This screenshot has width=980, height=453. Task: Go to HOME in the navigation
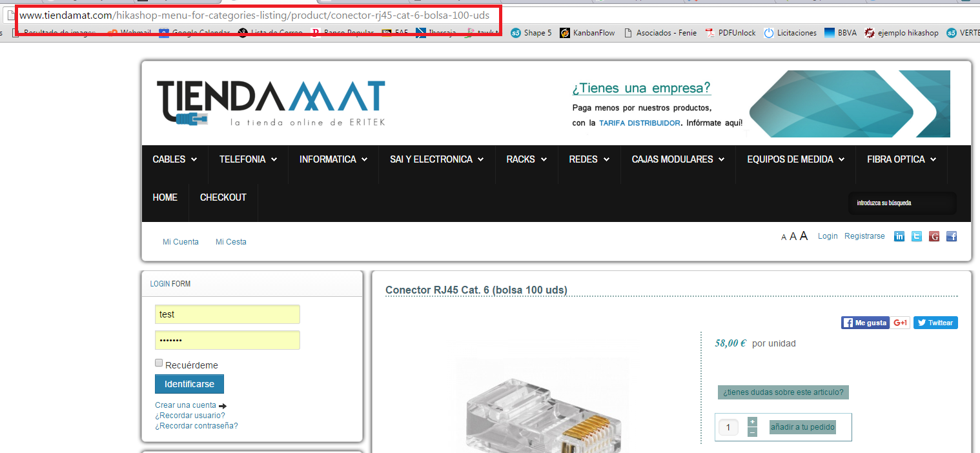pos(165,197)
